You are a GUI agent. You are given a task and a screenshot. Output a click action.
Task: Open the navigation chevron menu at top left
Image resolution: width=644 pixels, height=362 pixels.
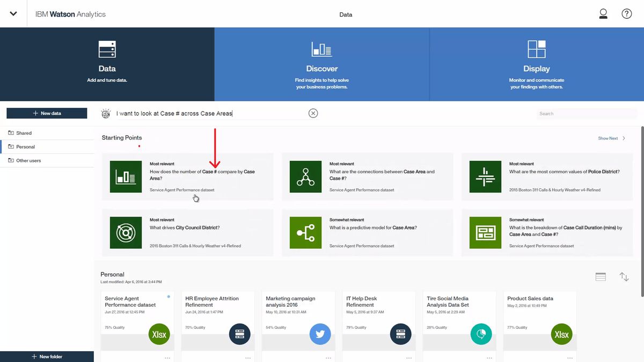[x=13, y=14]
